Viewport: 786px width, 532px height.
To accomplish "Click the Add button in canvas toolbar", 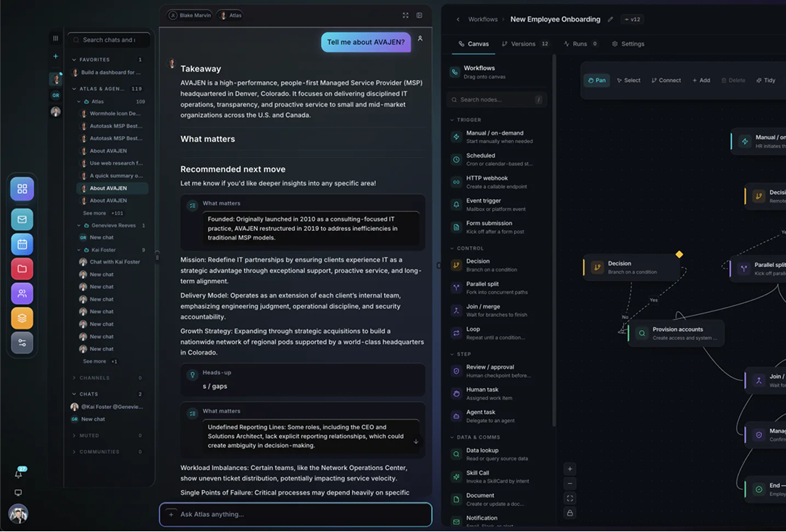I will point(701,80).
